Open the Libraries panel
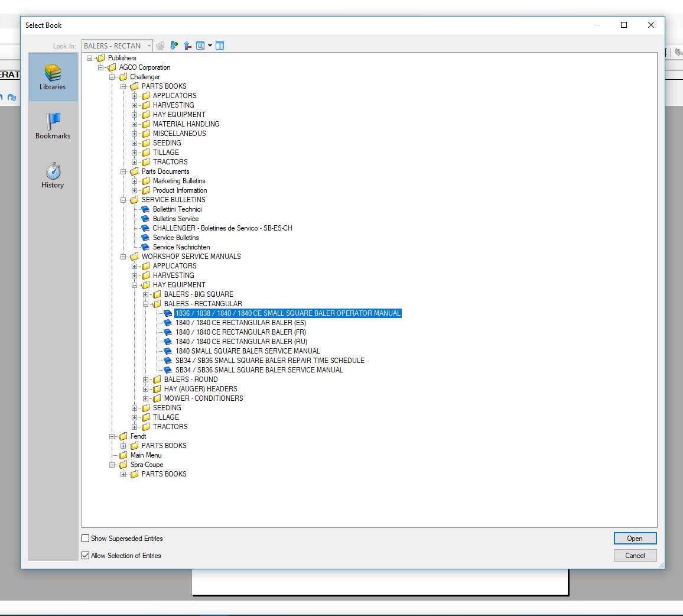Viewport: 683px width, 616px height. click(x=53, y=77)
